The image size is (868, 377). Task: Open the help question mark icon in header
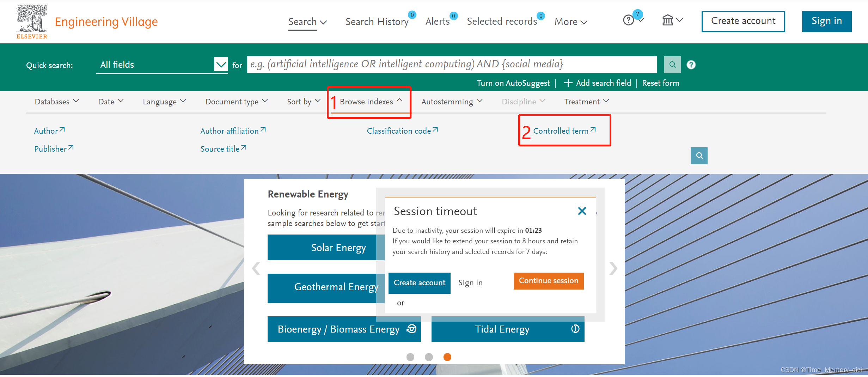[x=628, y=20]
